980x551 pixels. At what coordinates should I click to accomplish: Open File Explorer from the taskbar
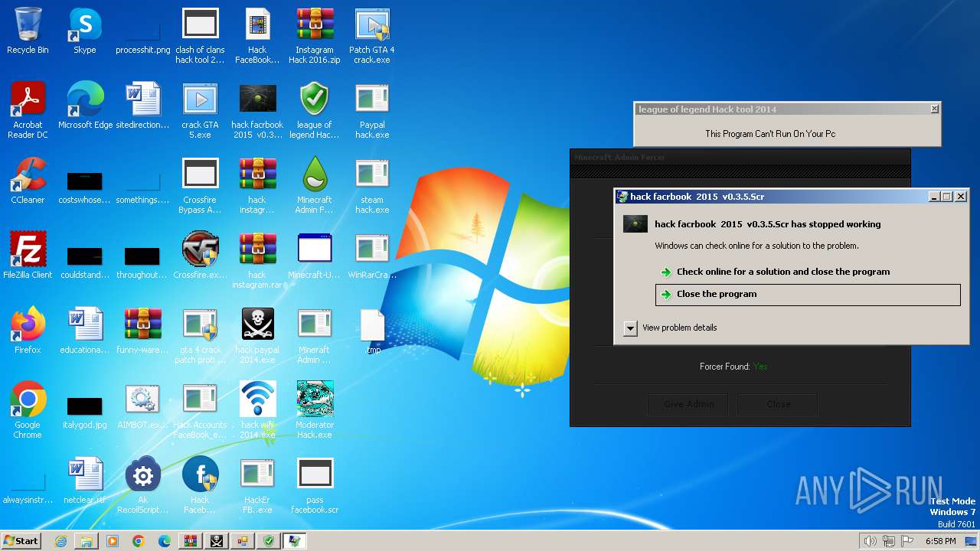pos(87,541)
